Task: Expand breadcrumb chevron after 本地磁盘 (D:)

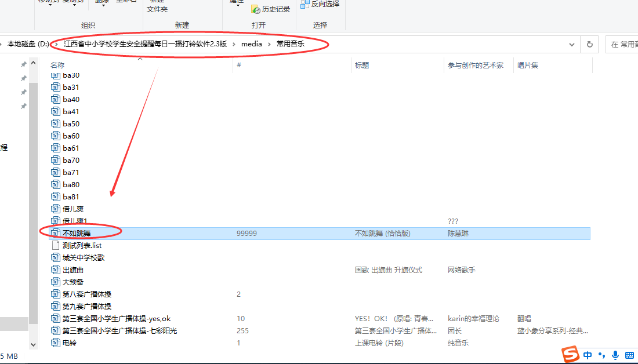Action: 56,44
